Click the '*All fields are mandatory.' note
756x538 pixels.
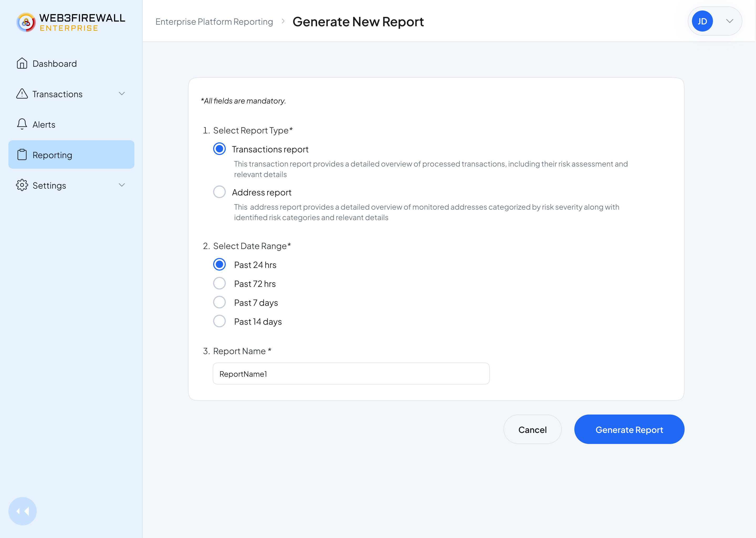243,101
